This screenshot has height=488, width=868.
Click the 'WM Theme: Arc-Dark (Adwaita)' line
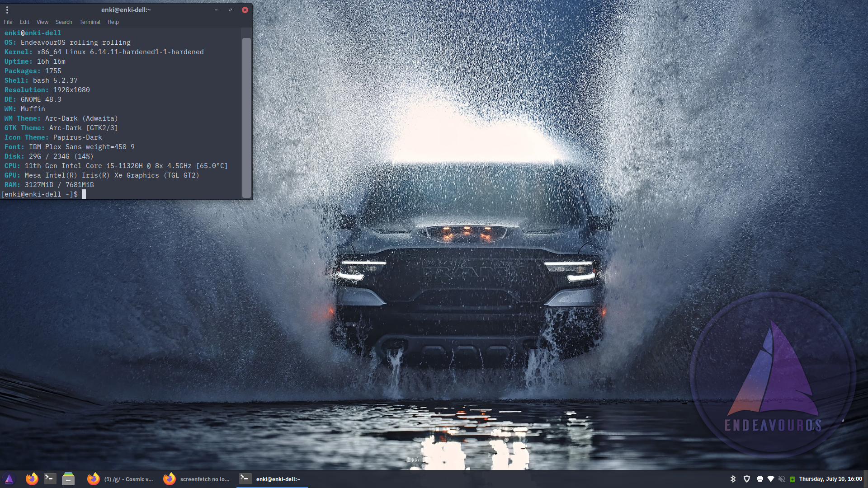pos(61,118)
